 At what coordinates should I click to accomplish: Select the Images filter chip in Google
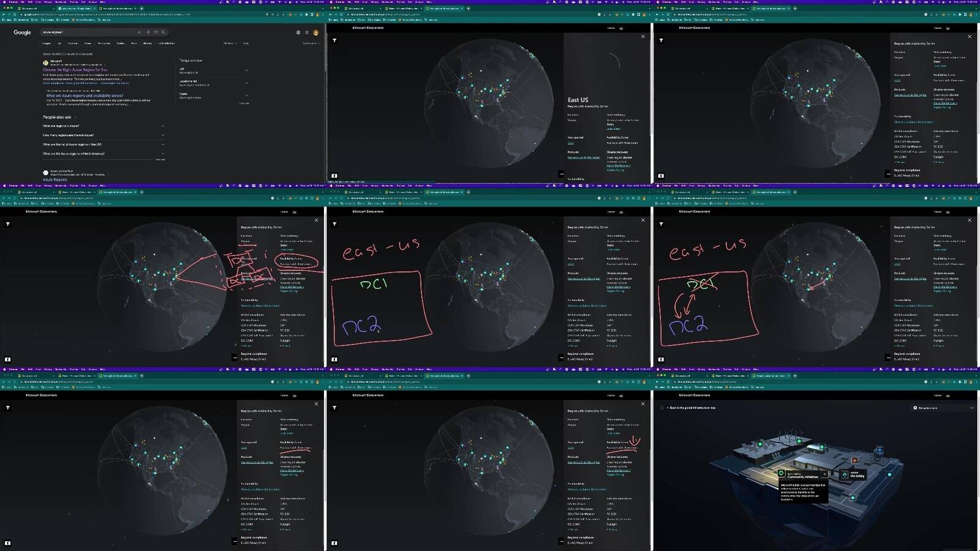[47, 44]
